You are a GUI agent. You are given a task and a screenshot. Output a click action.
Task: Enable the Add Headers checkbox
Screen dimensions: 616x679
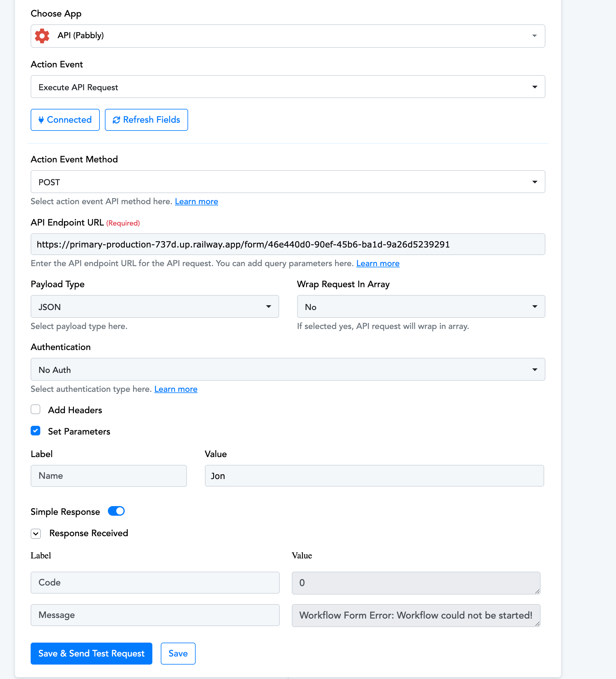tap(36, 410)
